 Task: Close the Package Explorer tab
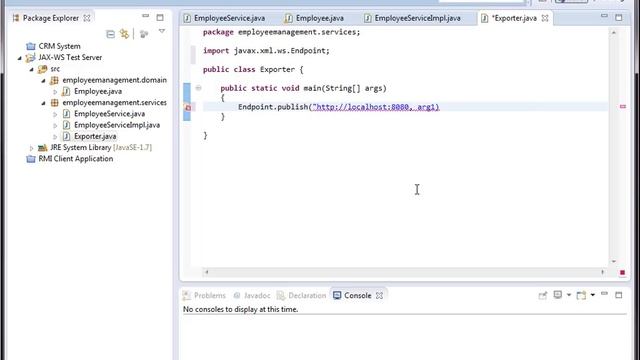[87, 18]
